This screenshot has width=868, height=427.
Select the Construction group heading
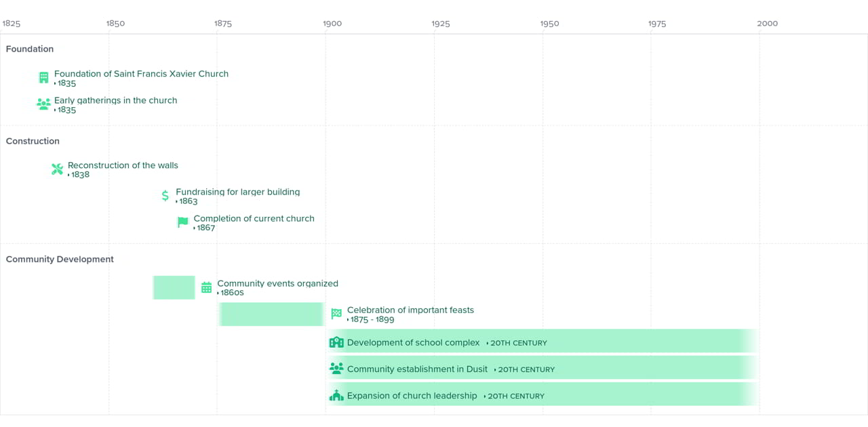[33, 141]
